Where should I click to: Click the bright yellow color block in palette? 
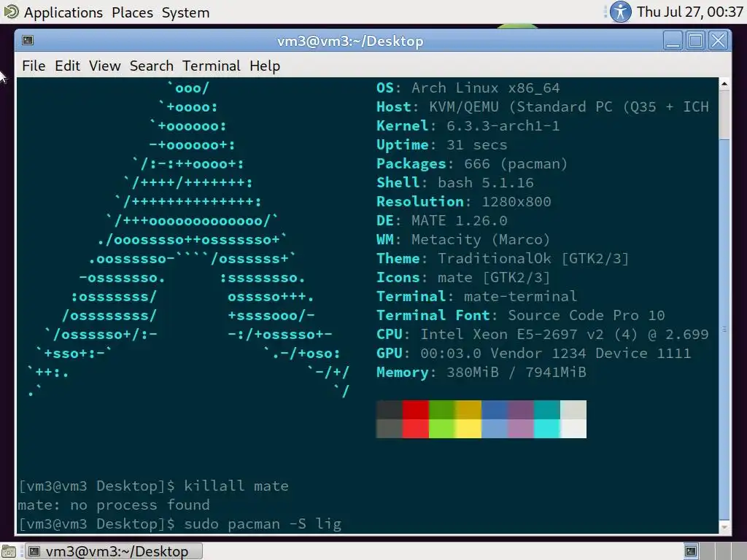click(468, 429)
